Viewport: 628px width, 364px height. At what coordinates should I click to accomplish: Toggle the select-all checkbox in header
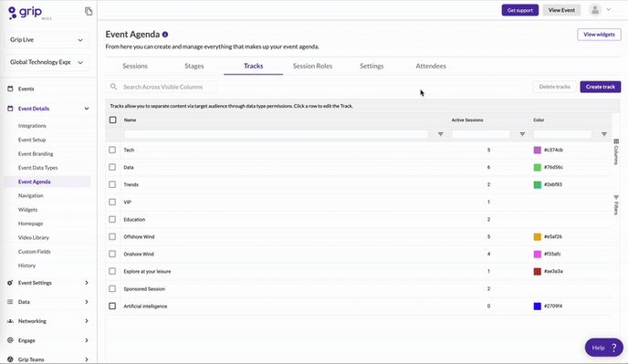[113, 120]
